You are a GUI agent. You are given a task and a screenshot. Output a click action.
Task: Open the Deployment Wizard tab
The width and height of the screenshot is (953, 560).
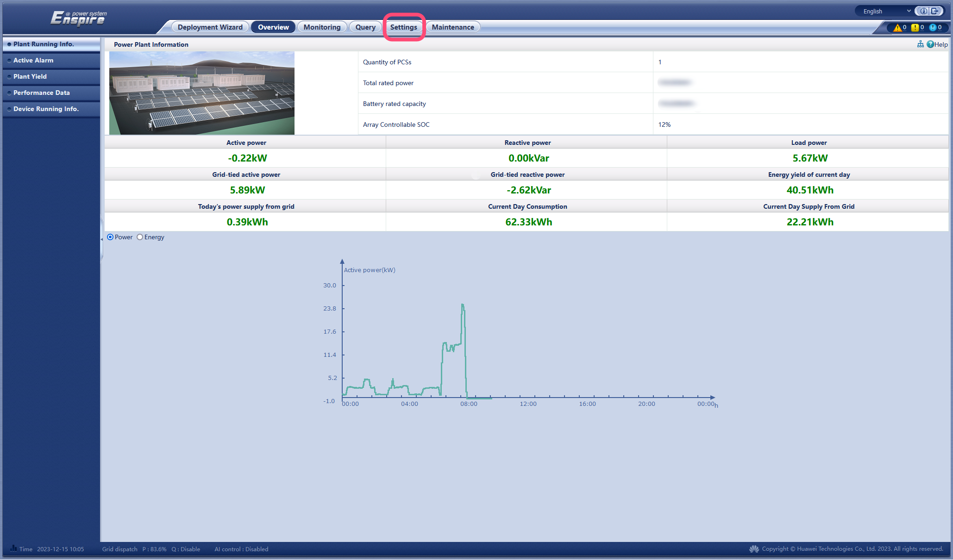click(x=210, y=27)
